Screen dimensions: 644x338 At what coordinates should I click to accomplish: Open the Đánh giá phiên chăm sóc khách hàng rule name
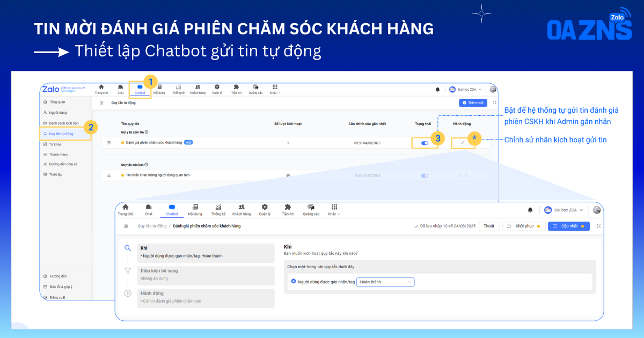point(153,143)
